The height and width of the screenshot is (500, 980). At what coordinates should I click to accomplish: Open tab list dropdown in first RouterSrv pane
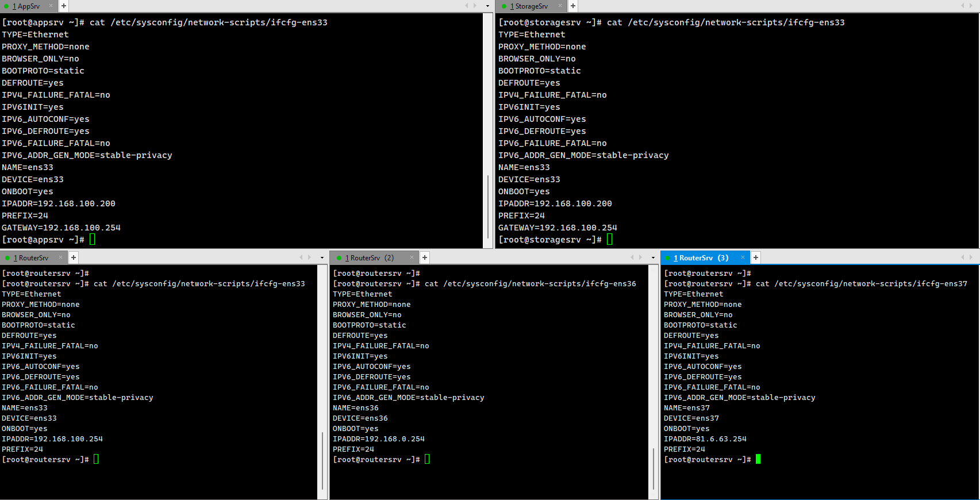click(322, 257)
